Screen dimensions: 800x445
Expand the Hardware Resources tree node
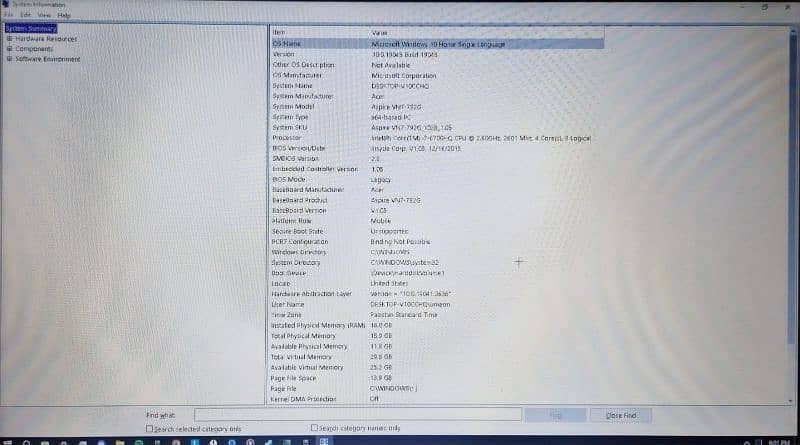pyautogui.click(x=9, y=39)
